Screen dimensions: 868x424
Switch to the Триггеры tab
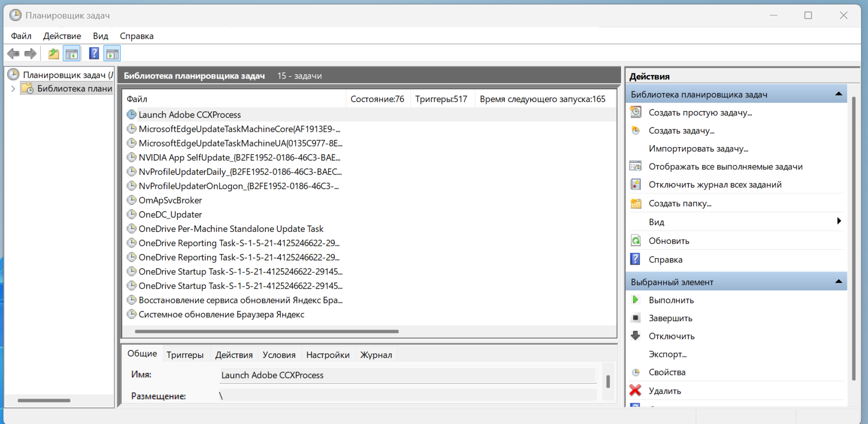click(x=185, y=355)
